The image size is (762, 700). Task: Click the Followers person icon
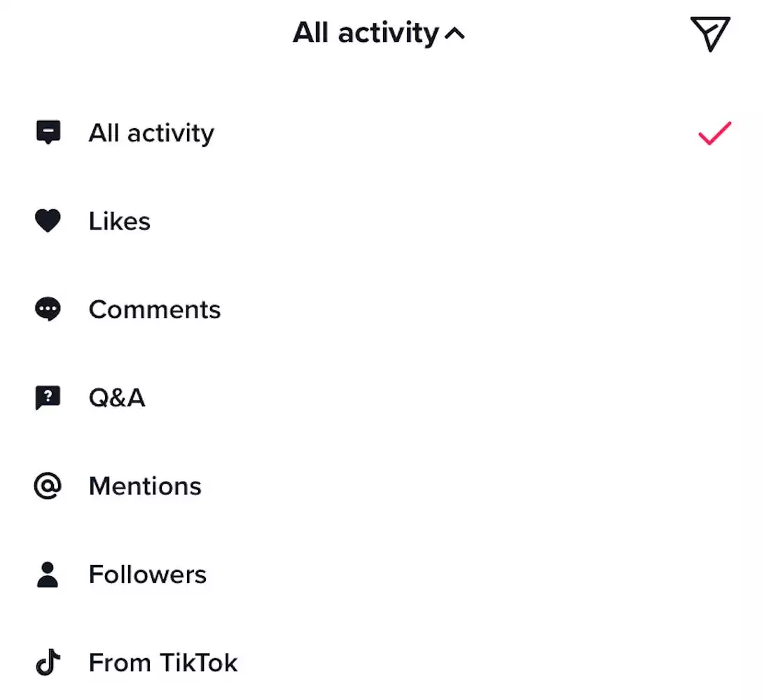click(48, 574)
